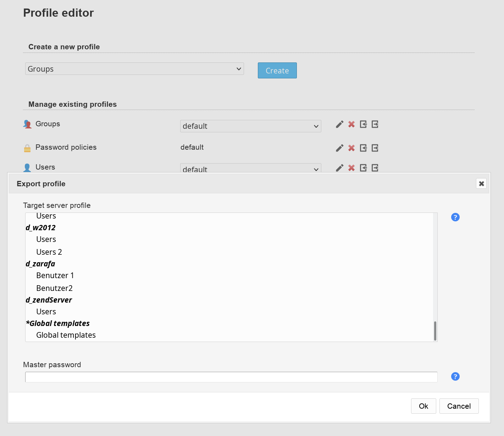The image size is (504, 436).
Task: Expand the Users profile selection dropdown
Action: coord(250,169)
